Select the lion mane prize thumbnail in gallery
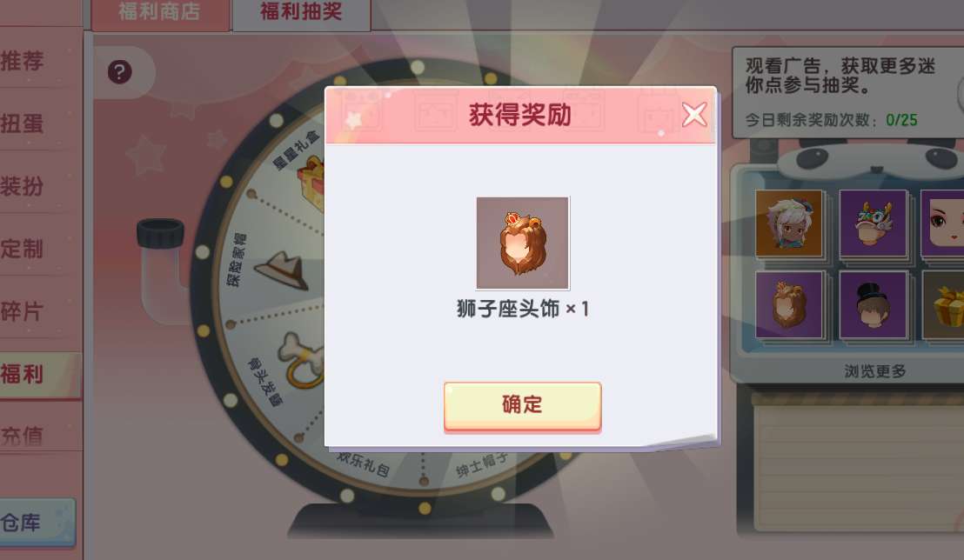 [x=789, y=305]
